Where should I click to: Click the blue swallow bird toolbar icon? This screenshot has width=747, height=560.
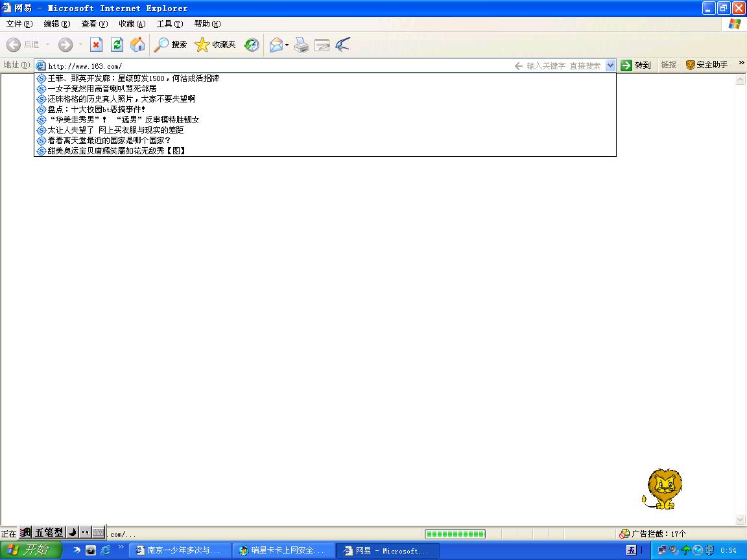pos(343,45)
